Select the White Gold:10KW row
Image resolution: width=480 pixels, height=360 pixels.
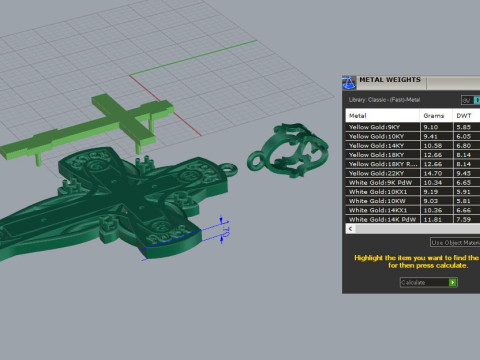[413, 201]
